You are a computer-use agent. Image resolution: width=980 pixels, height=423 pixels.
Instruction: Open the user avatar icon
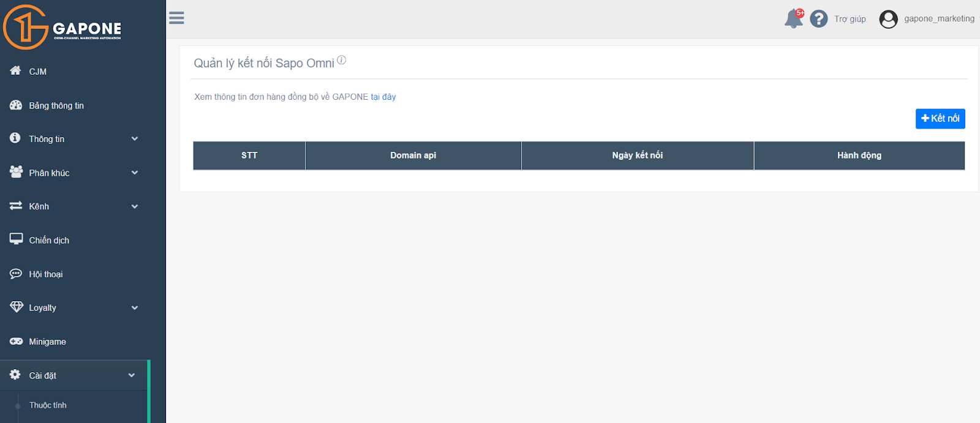pos(888,20)
